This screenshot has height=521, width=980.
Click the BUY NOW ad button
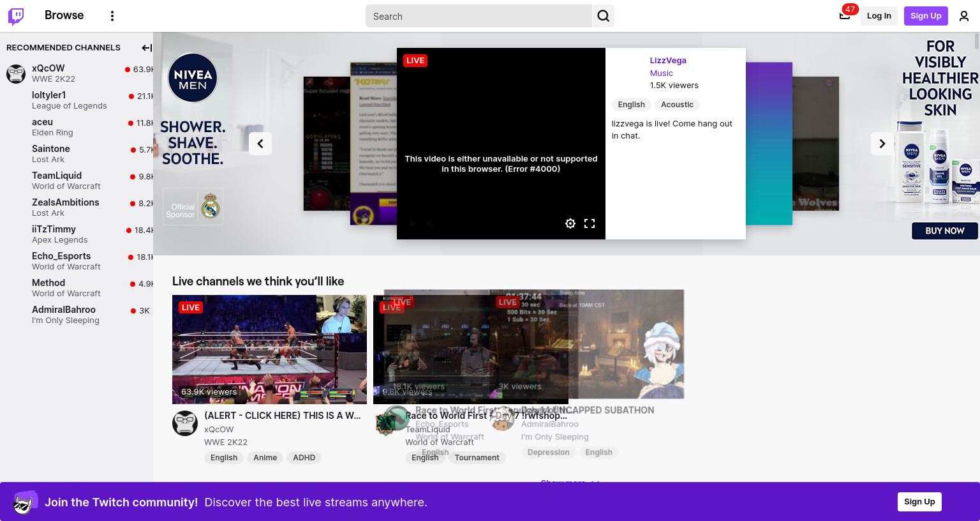tap(944, 230)
